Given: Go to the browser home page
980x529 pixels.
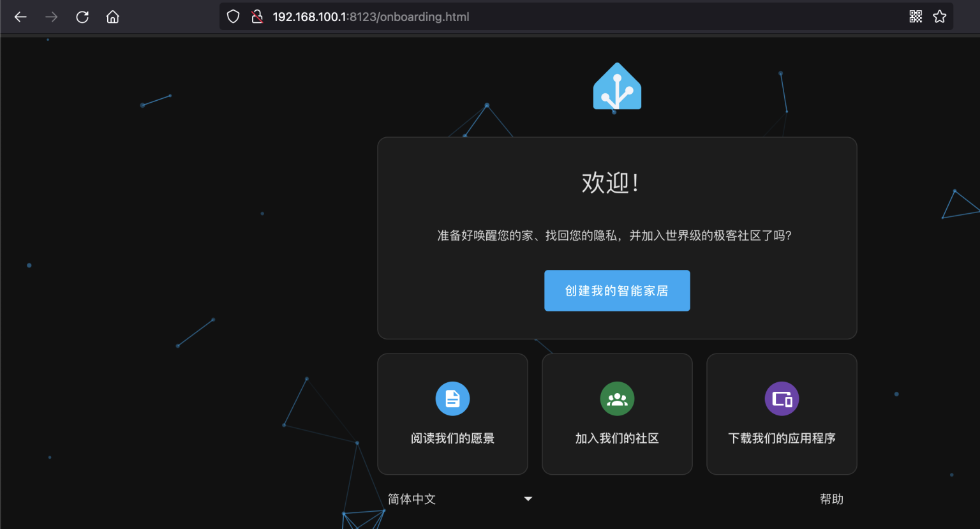Looking at the screenshot, I should point(113,17).
